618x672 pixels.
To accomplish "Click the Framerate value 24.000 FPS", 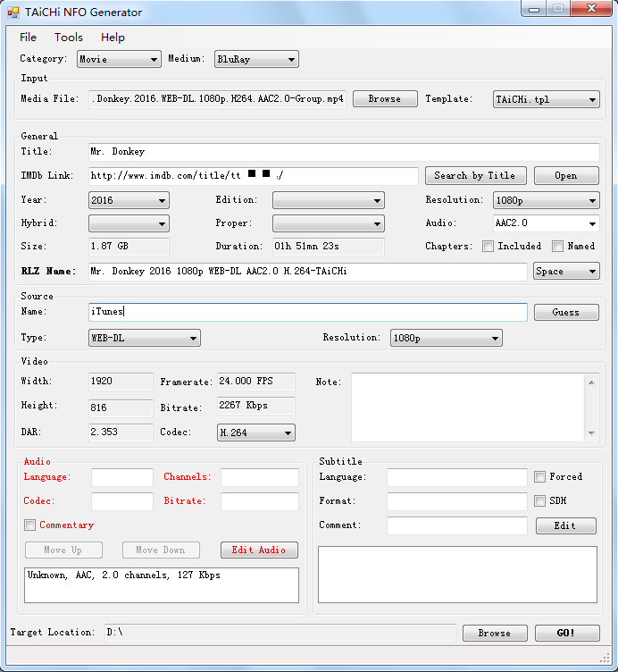I will 256,382.
